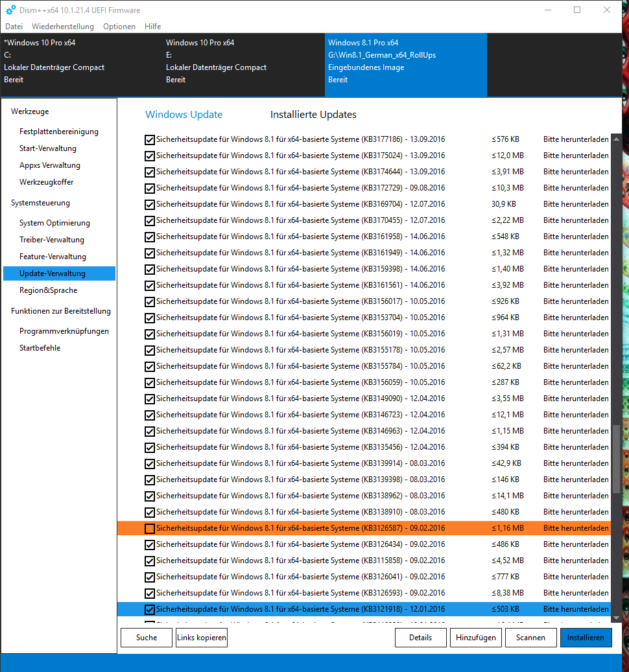Open Appxs Verwaltung in the sidebar
Viewport: 629px width, 672px height.
point(50,165)
